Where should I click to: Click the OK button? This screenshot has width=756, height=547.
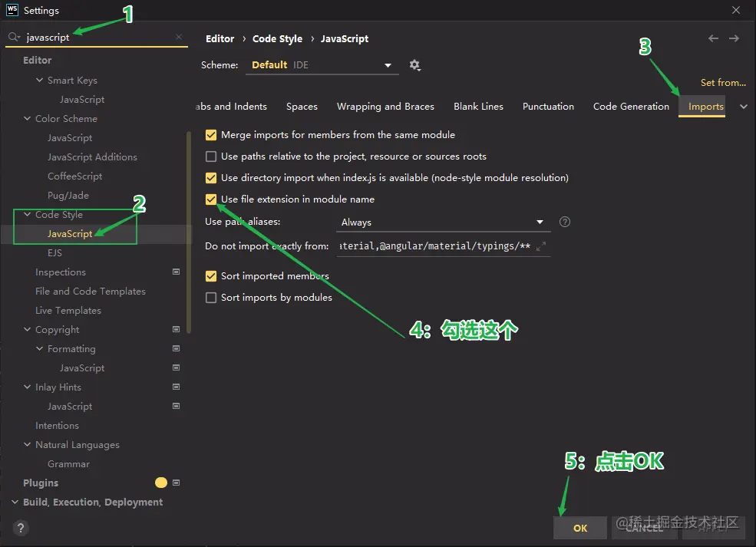pyautogui.click(x=580, y=529)
